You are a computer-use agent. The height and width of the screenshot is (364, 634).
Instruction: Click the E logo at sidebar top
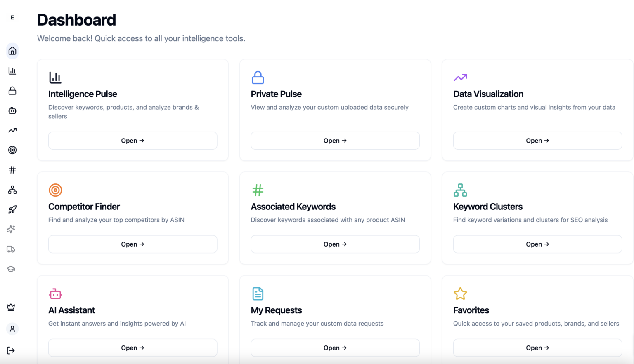tap(12, 17)
